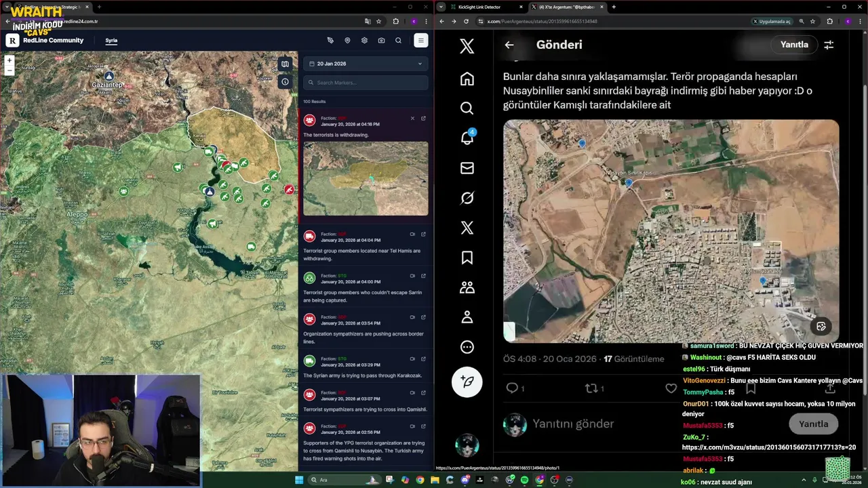Screen dimensions: 868x488
Task: Open X Bookmarks in sidebar
Action: (x=467, y=258)
